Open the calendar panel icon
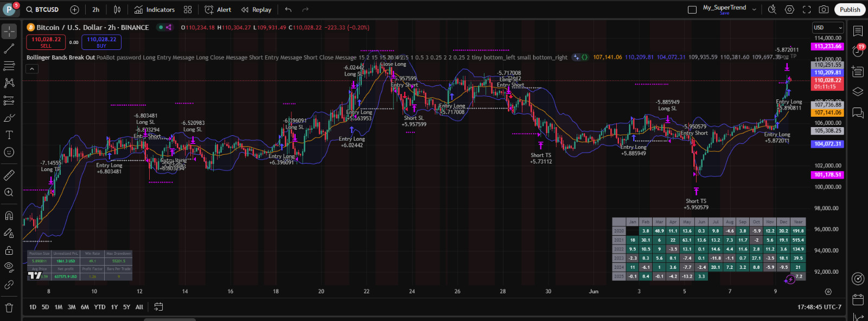Screen dimensions: 868x321 pos(858,299)
